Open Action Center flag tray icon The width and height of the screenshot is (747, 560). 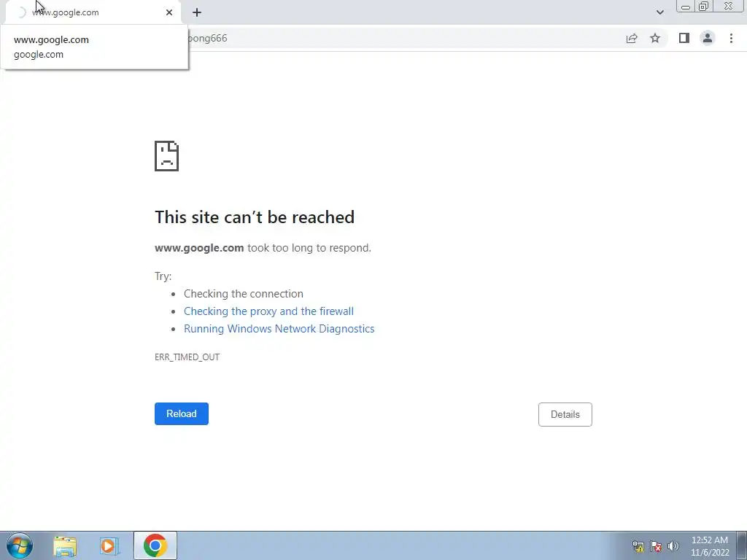tap(656, 546)
